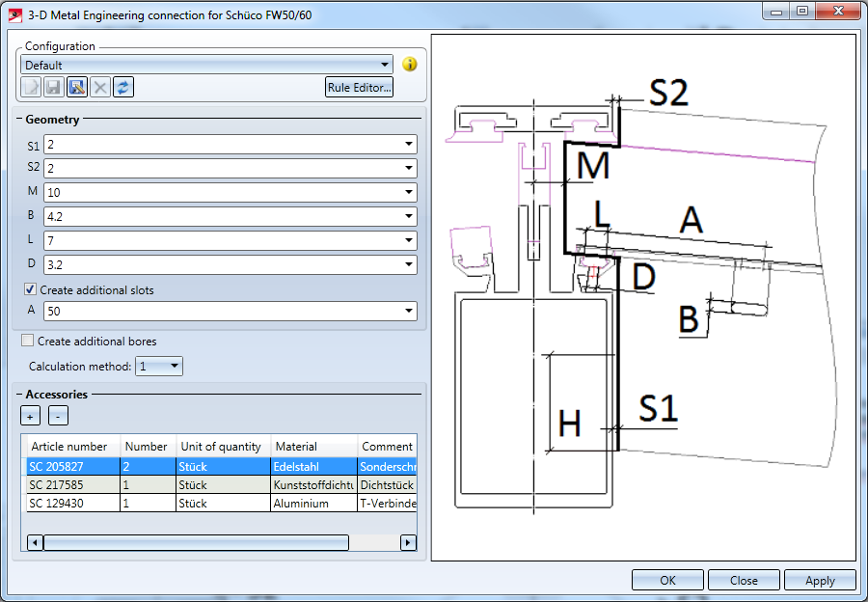
Task: Click the minus icon to remove accessory
Action: (58, 416)
